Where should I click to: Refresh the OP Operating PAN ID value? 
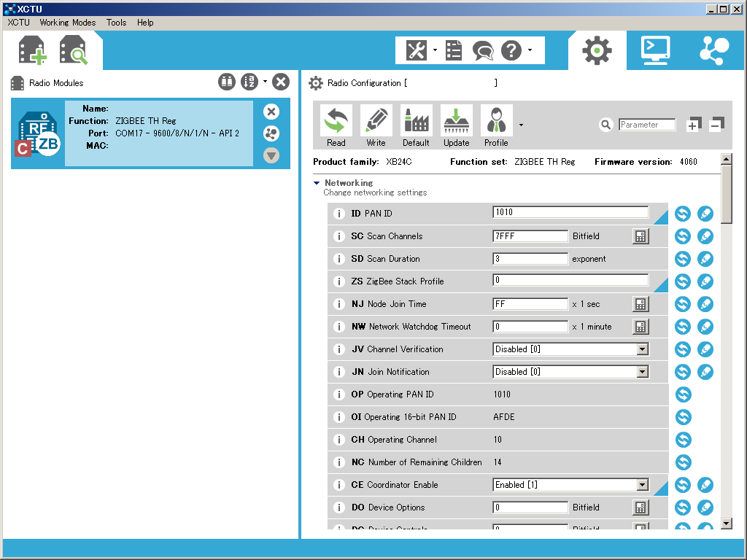click(x=683, y=394)
